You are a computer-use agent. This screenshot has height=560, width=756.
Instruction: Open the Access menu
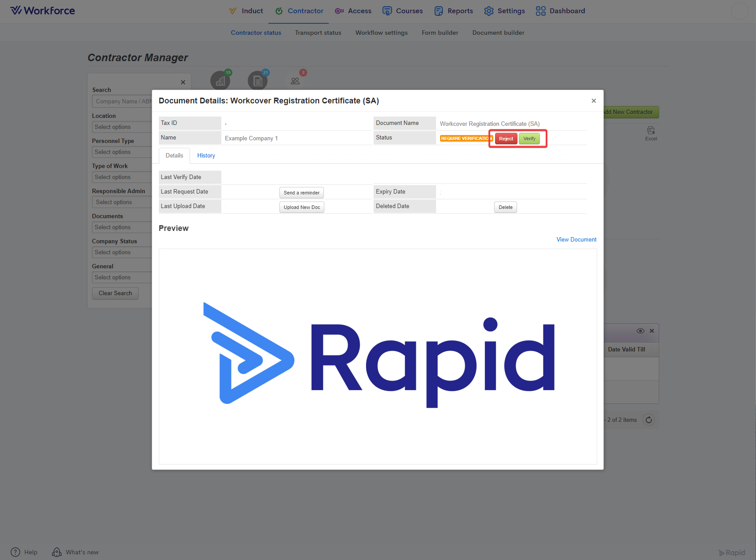tap(353, 11)
